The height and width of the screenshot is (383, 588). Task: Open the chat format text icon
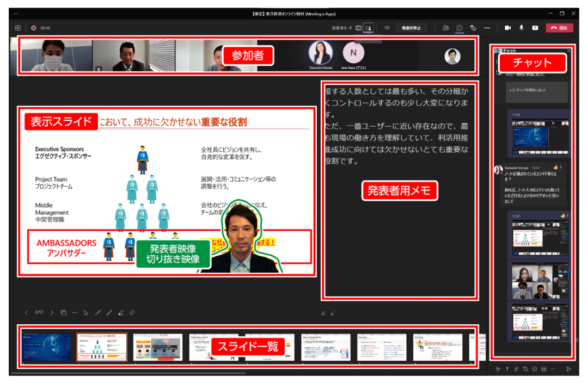point(498,369)
